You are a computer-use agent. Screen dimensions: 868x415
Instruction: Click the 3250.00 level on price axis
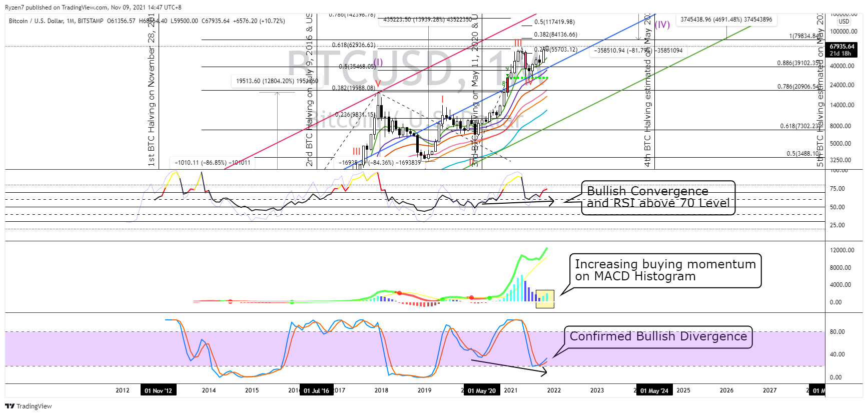tap(840, 160)
